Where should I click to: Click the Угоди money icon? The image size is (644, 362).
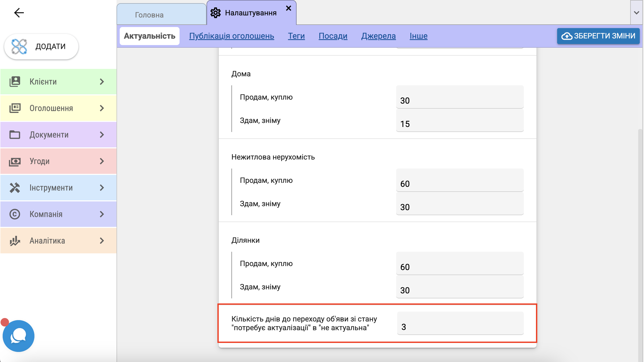tap(15, 161)
